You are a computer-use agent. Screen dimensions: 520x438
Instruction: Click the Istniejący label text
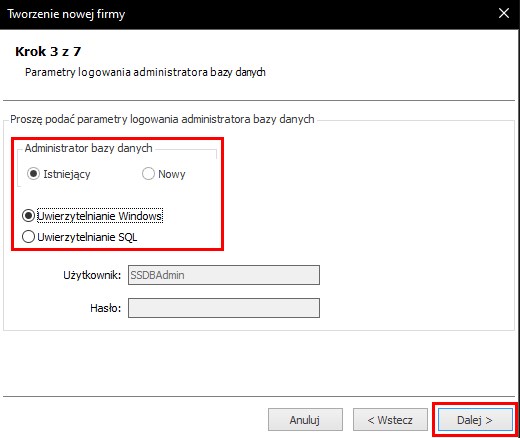[x=67, y=174]
